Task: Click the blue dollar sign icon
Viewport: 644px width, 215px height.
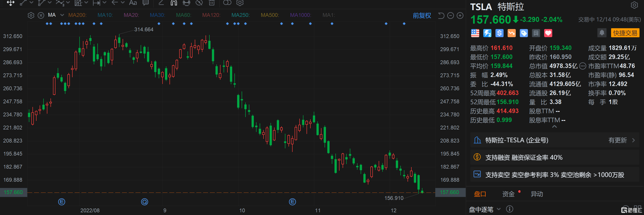Action: 499,33
